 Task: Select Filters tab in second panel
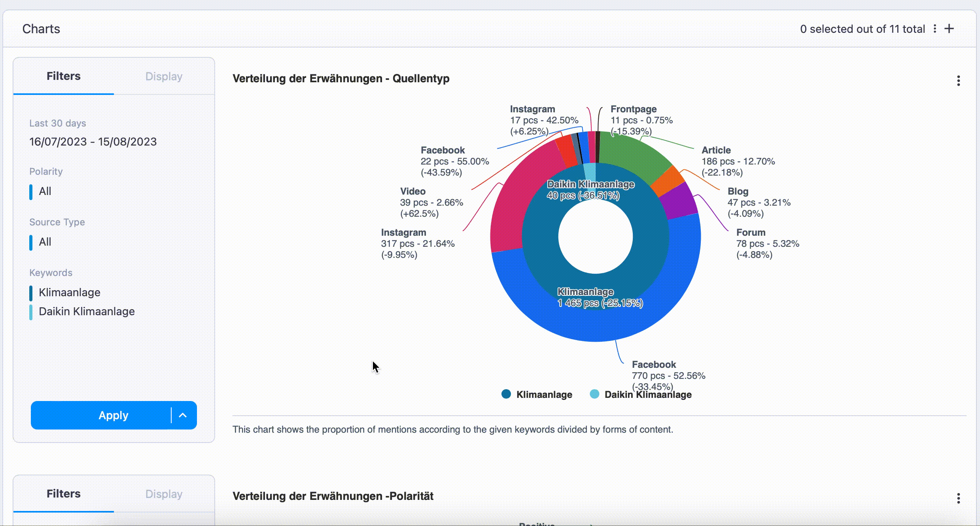click(x=63, y=494)
